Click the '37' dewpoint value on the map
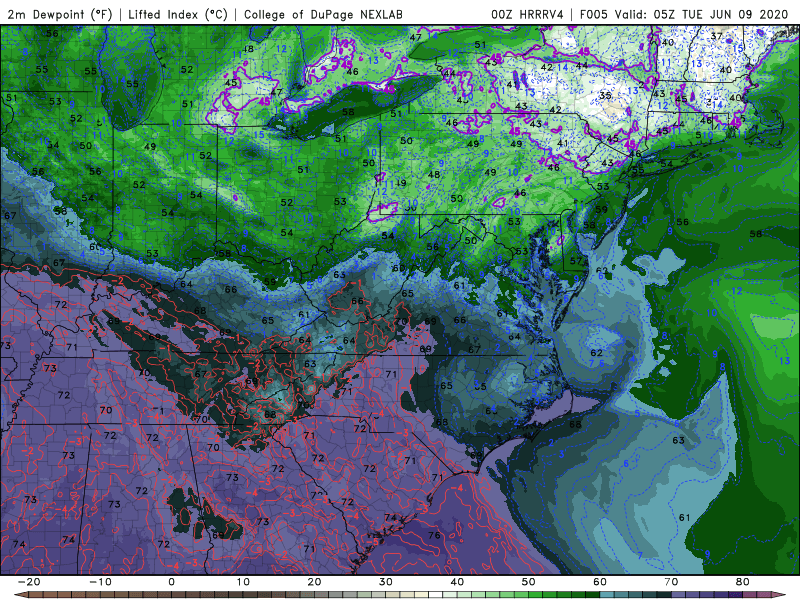The width and height of the screenshot is (800, 600). pyautogui.click(x=717, y=36)
